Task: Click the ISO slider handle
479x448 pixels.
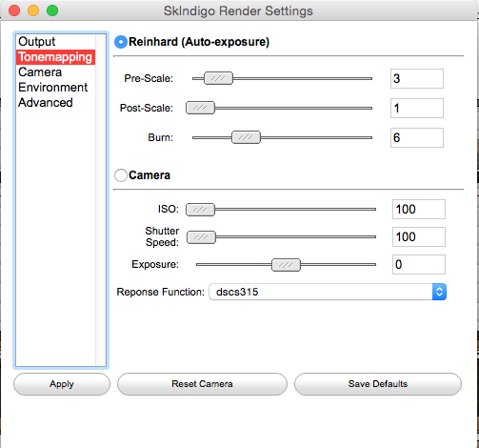Action: click(x=200, y=210)
